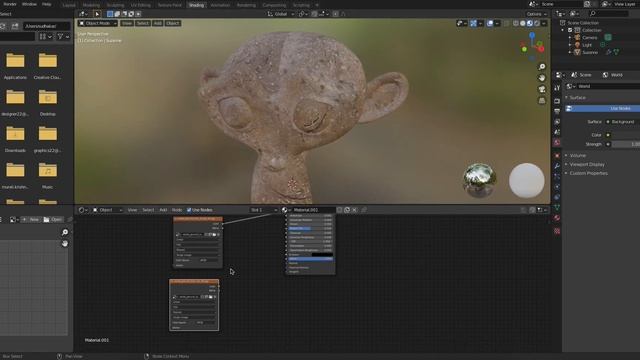Select the Light object in outliner
Screen dimensions: 640x360
(x=587, y=45)
